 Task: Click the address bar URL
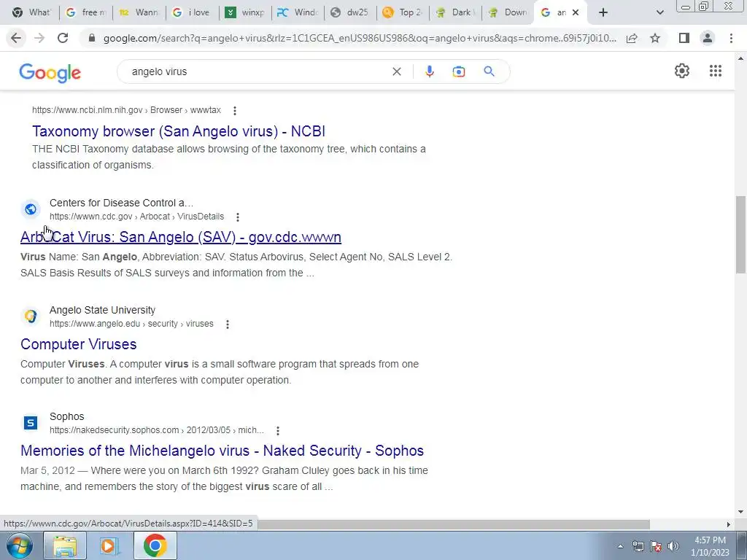pos(360,38)
